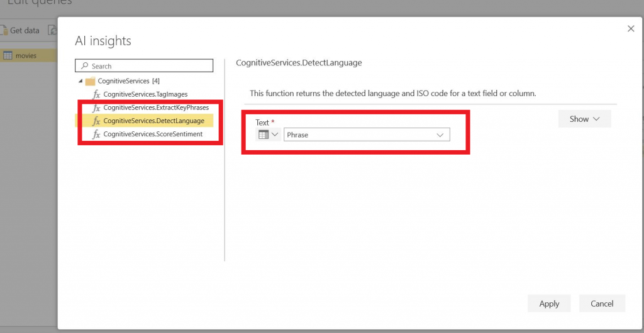
Task: Click Get data in background toolbar
Action: (21, 30)
